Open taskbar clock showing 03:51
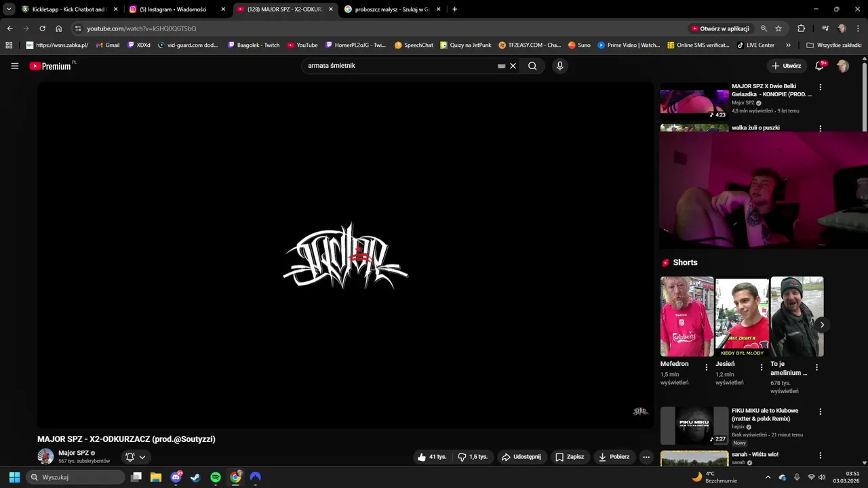The image size is (868, 488). (x=847, y=477)
